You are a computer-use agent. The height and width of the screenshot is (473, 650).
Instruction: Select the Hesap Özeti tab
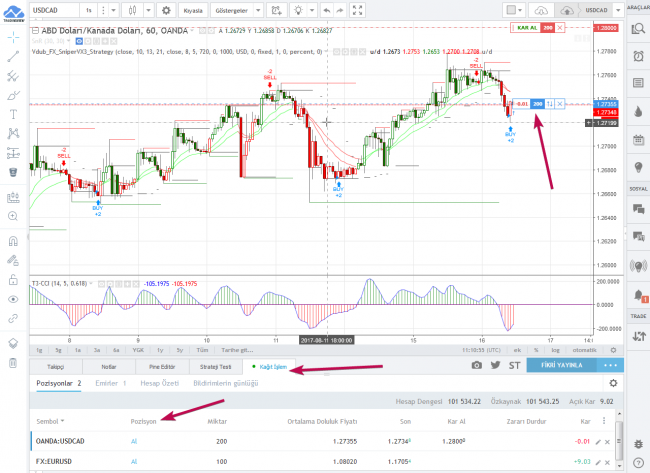point(160,383)
